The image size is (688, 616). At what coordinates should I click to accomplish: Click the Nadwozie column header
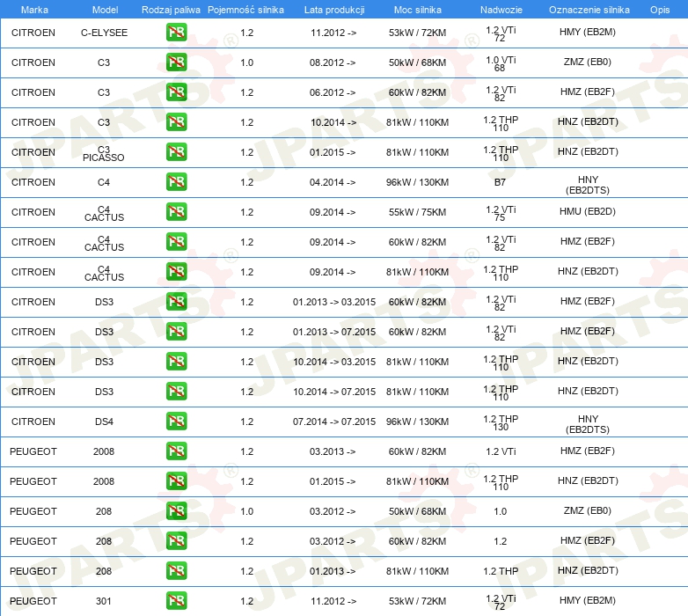(x=501, y=10)
